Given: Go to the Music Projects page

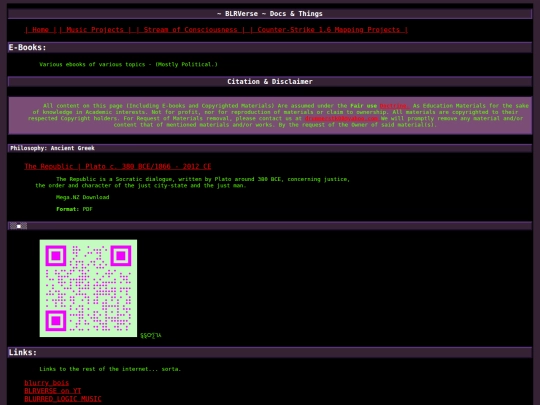Looking at the screenshot, I should tap(95, 30).
